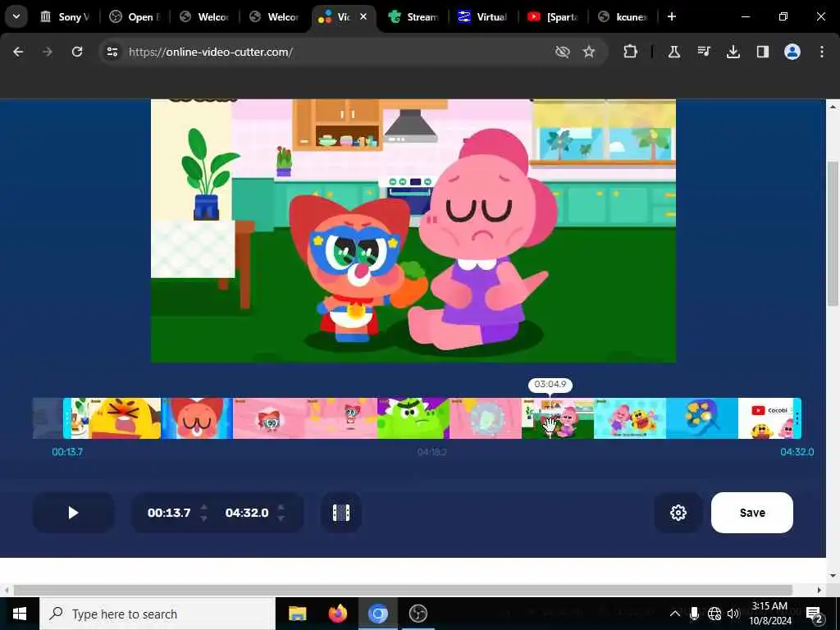
Task: Select the green monster timeline thumbnail
Action: (x=413, y=418)
